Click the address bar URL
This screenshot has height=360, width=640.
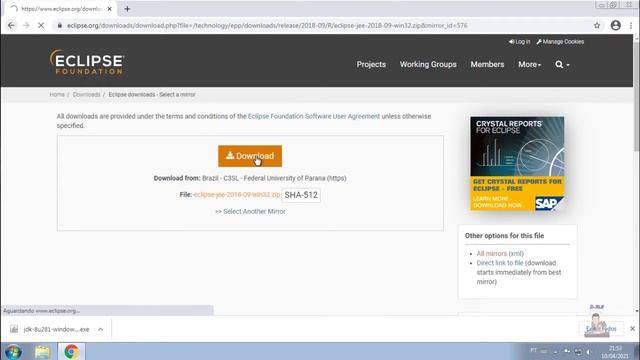[267, 25]
